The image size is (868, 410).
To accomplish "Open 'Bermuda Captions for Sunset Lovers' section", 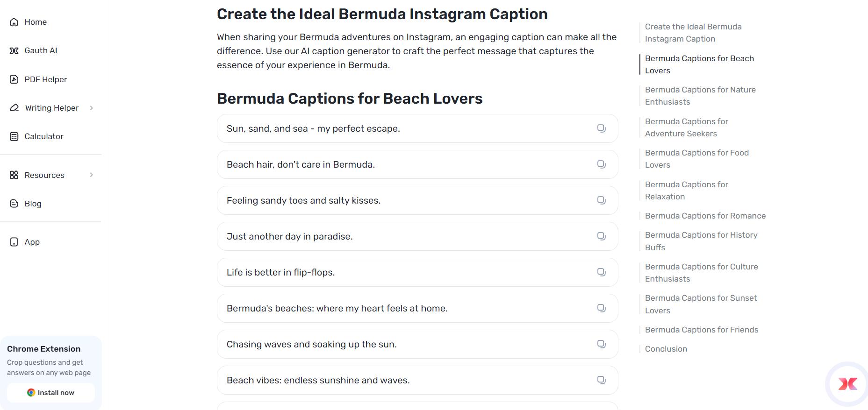I will (x=701, y=304).
